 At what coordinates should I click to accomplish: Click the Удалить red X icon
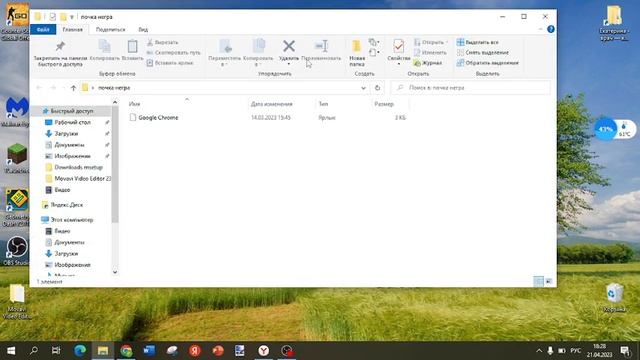[x=289, y=46]
